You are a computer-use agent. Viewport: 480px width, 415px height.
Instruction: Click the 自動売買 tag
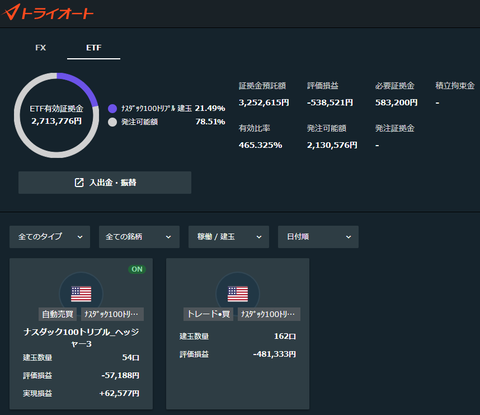point(58,314)
